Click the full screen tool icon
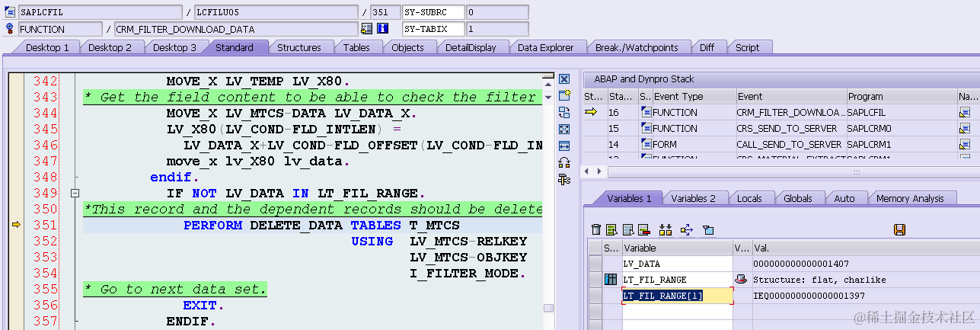The height and width of the screenshot is (330, 980). pyautogui.click(x=564, y=129)
